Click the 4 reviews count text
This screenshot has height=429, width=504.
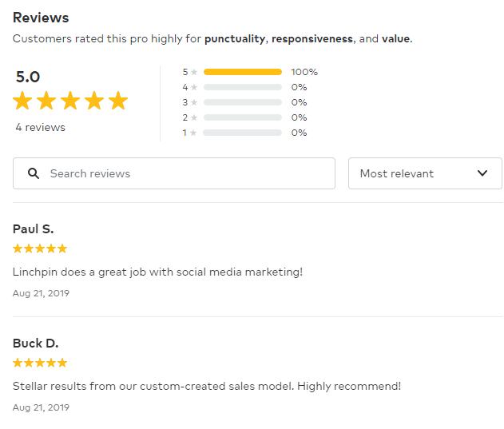[40, 127]
